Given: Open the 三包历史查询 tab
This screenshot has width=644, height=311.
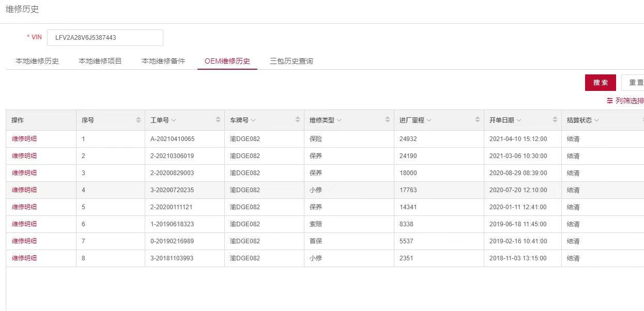Looking at the screenshot, I should click(x=292, y=61).
